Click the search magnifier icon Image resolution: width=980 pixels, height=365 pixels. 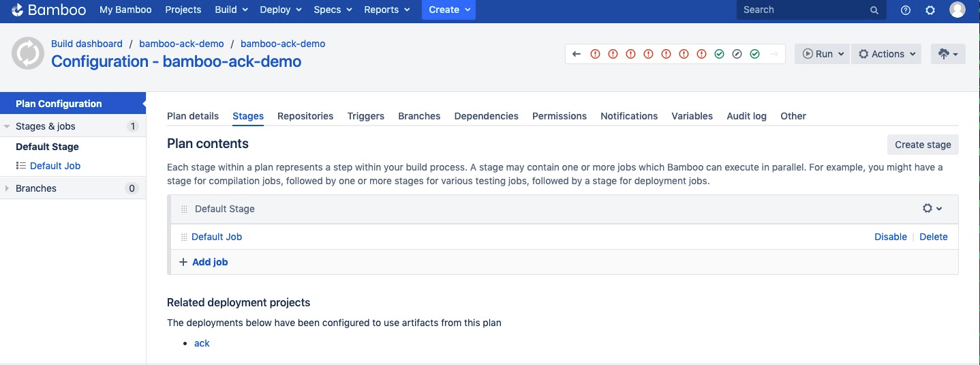point(874,10)
